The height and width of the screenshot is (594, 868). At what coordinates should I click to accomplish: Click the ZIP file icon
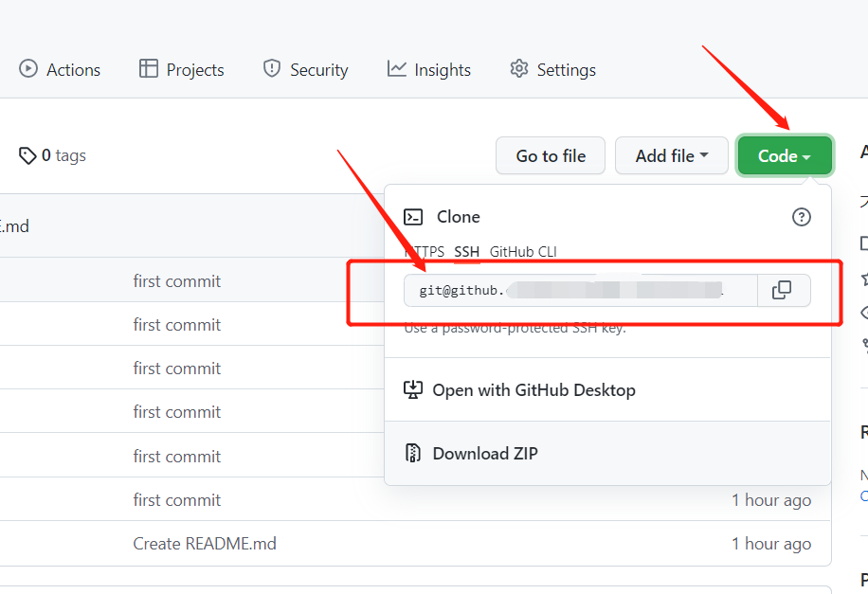click(413, 453)
